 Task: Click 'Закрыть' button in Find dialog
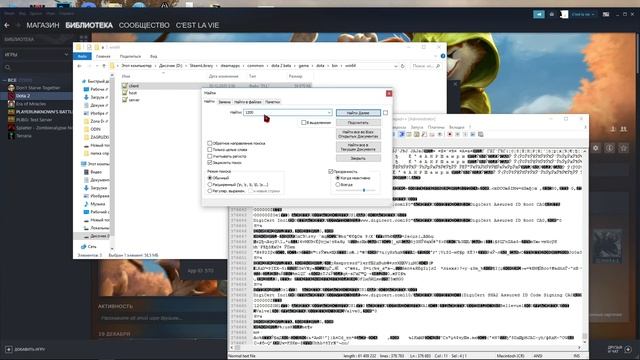click(x=358, y=158)
